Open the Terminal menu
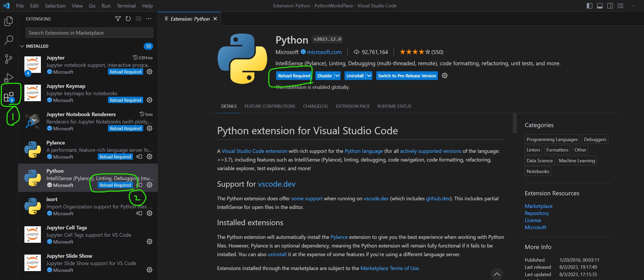Image resolution: width=644 pixels, height=280 pixels. (126, 6)
